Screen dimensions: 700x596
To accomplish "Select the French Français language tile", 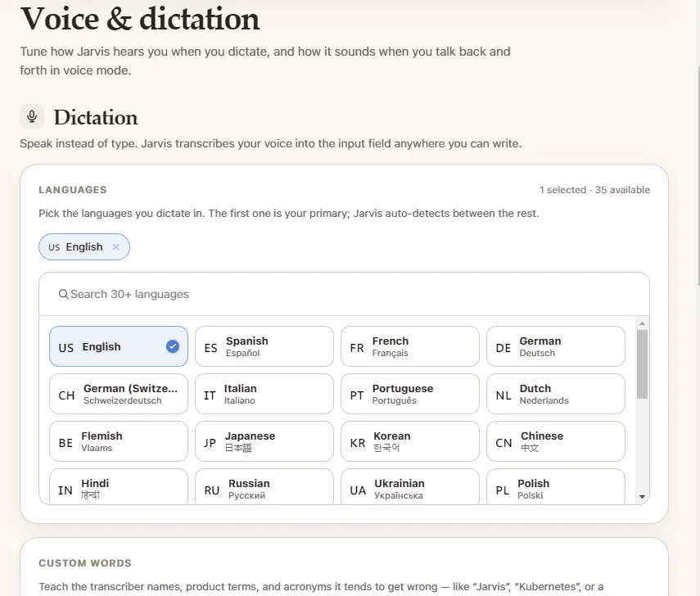I will [410, 346].
